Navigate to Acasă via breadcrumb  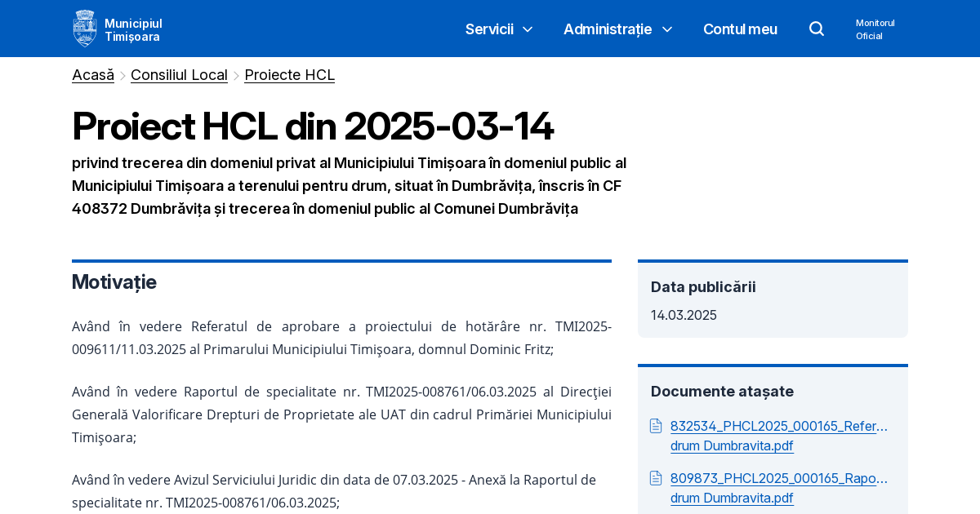pos(92,74)
